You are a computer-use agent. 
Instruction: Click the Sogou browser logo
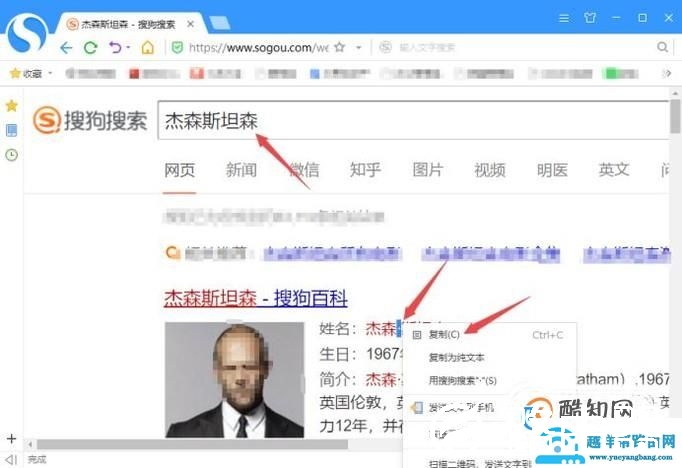[27, 33]
